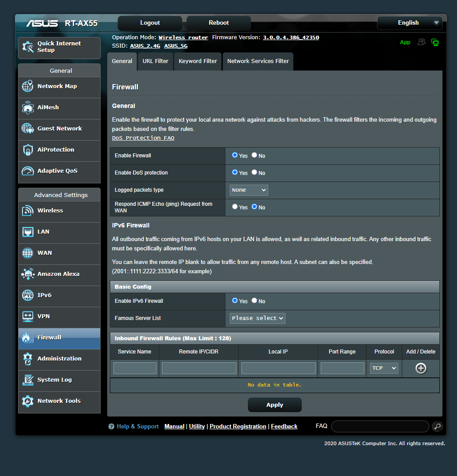Open the DoS Protection FAQ link

tap(143, 138)
